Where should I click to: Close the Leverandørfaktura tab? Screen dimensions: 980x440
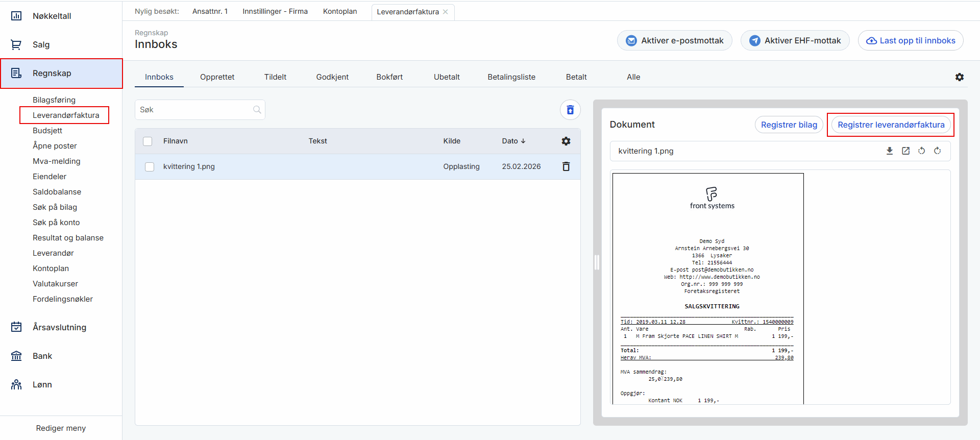tap(446, 12)
